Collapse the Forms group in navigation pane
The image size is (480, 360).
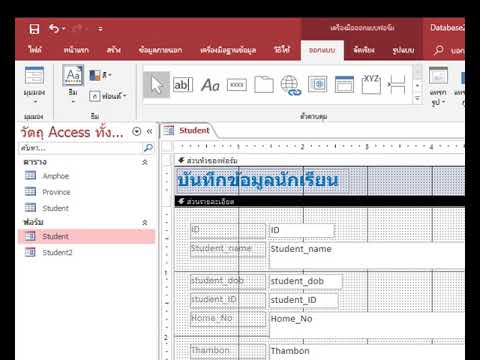145,222
